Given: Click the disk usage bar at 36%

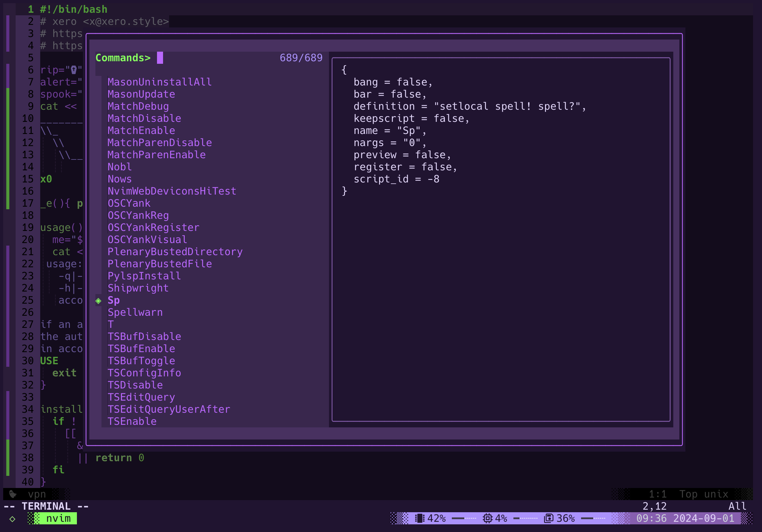Looking at the screenshot, I should [x=593, y=518].
